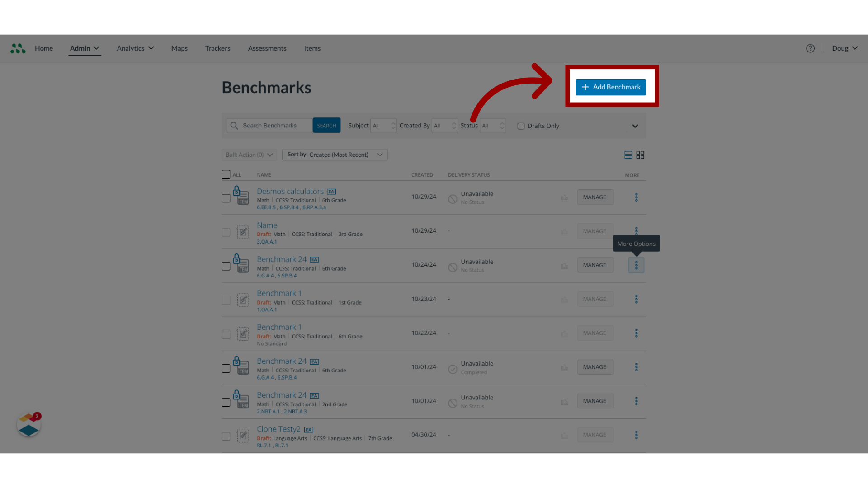Switch to list view layout icon
Viewport: 868px width, 488px height.
(x=628, y=155)
